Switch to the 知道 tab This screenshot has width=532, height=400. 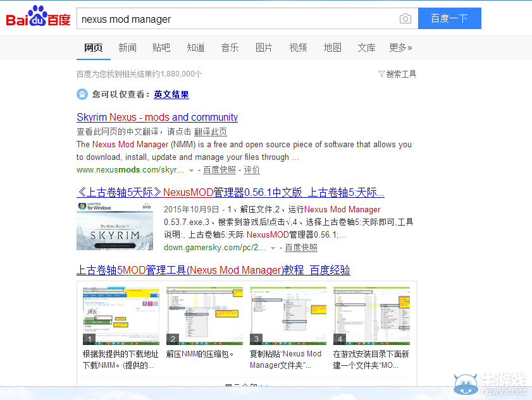(195, 47)
